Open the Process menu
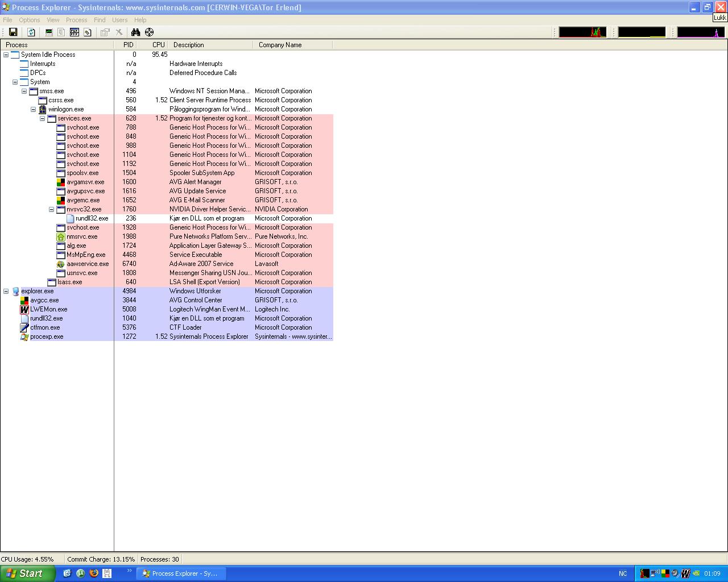728x582 pixels. [76, 20]
